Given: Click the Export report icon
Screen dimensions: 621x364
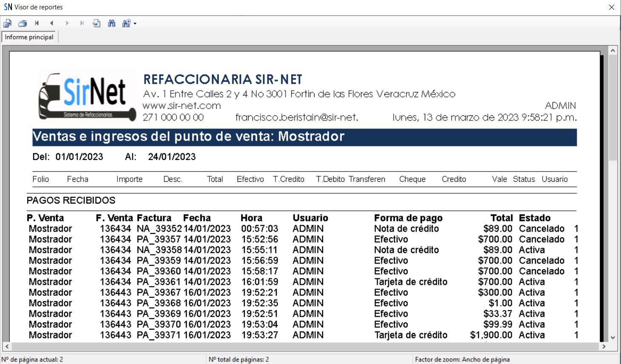Looking at the screenshot, I should click(7, 23).
